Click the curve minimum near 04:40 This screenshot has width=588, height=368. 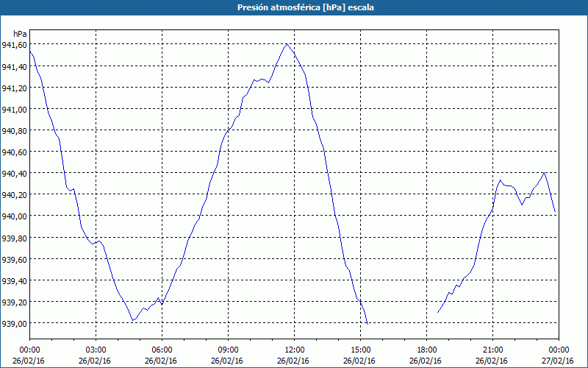pyautogui.click(x=133, y=320)
